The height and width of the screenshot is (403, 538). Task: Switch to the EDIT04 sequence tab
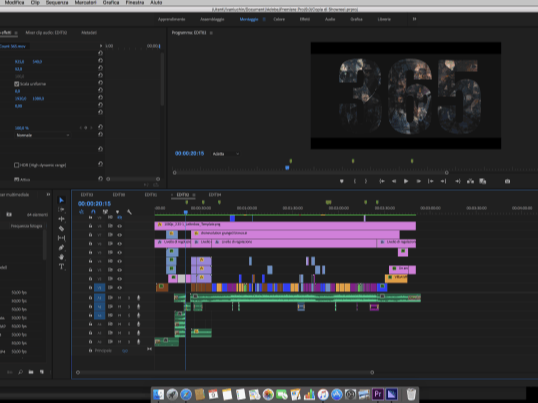(215, 195)
